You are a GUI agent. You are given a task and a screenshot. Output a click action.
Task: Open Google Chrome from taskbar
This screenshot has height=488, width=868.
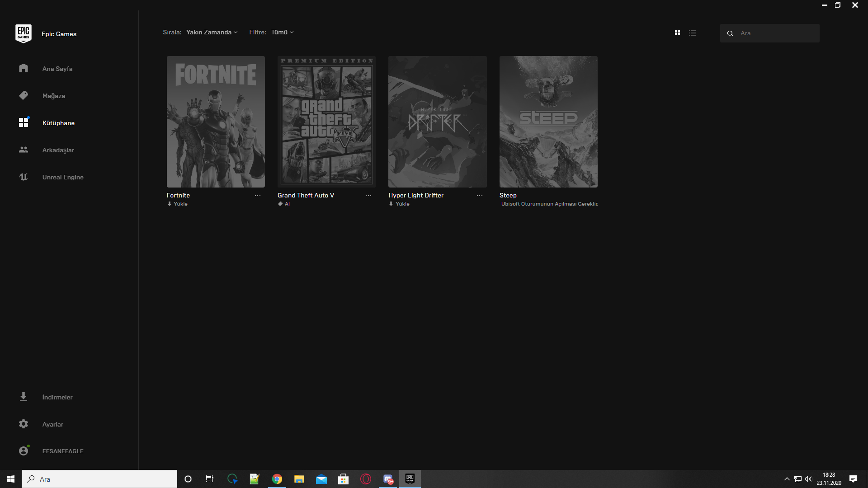(x=277, y=479)
